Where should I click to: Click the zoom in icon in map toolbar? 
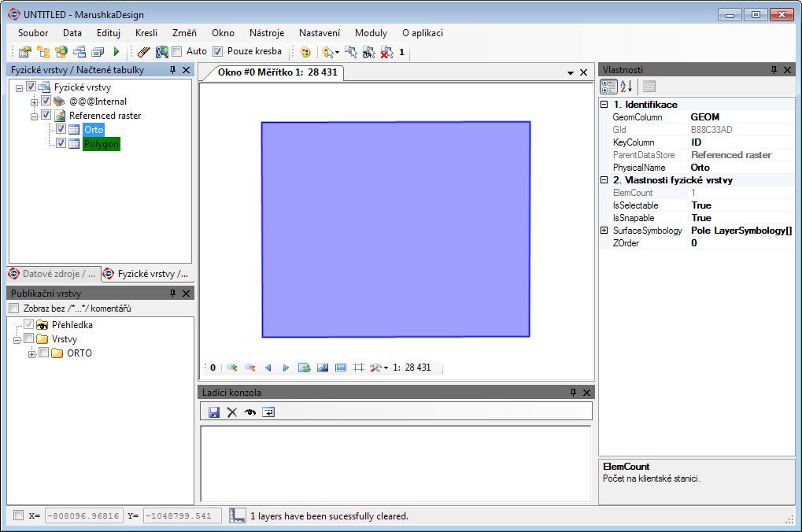pyautogui.click(x=232, y=368)
